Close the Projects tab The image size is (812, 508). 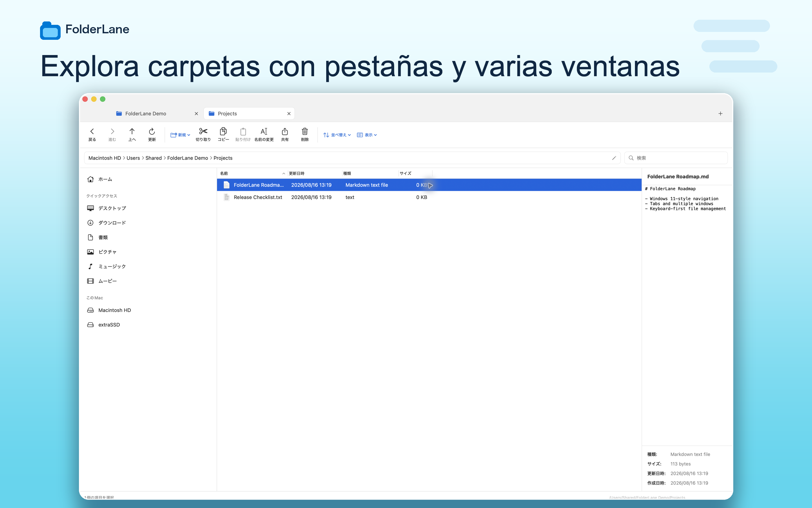tap(289, 113)
